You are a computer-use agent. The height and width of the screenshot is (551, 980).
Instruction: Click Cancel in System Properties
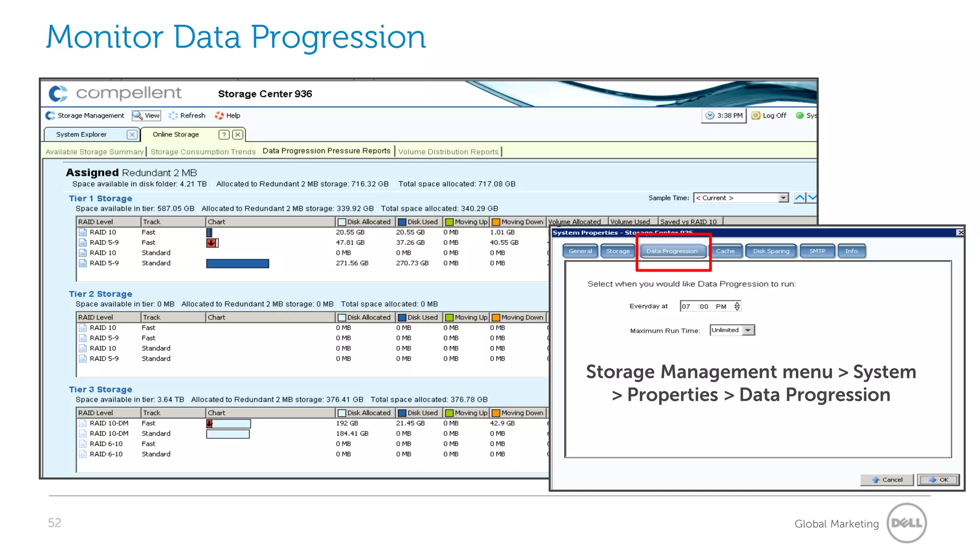point(887,480)
